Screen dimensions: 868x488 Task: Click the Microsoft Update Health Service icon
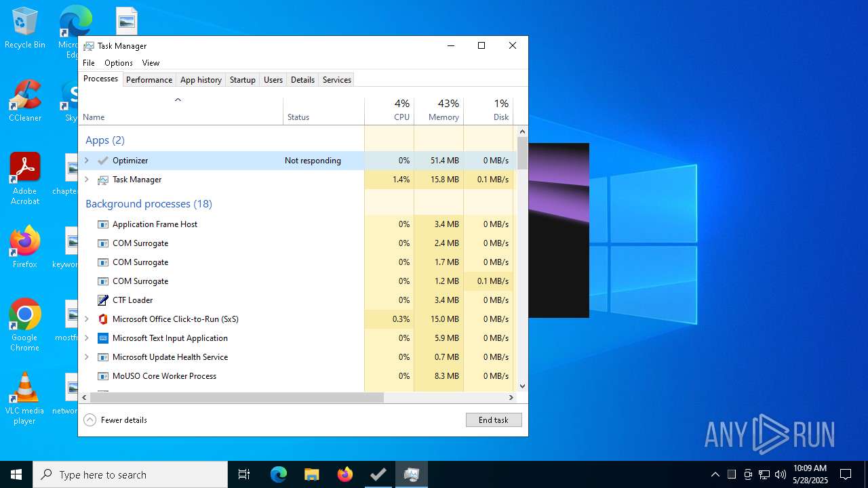click(103, 357)
